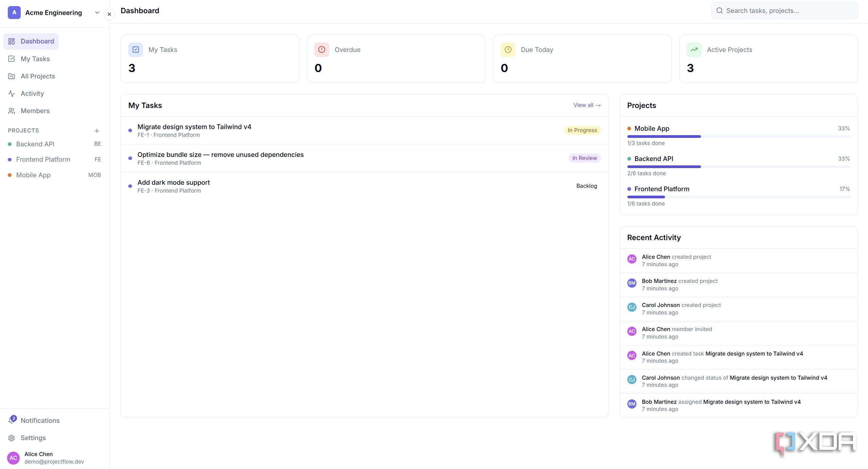Image resolution: width=868 pixels, height=469 pixels.
Task: Click Backend API progress bar
Action: (739, 167)
